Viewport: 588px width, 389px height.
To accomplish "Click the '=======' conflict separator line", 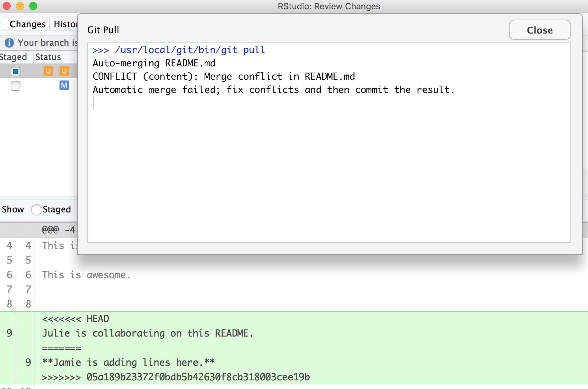I will pyautogui.click(x=61, y=348).
